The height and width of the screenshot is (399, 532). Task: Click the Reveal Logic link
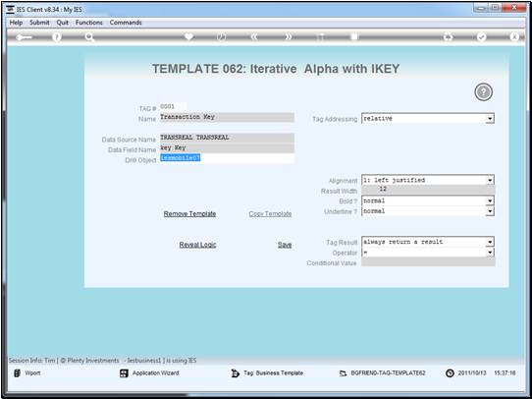[x=197, y=245]
